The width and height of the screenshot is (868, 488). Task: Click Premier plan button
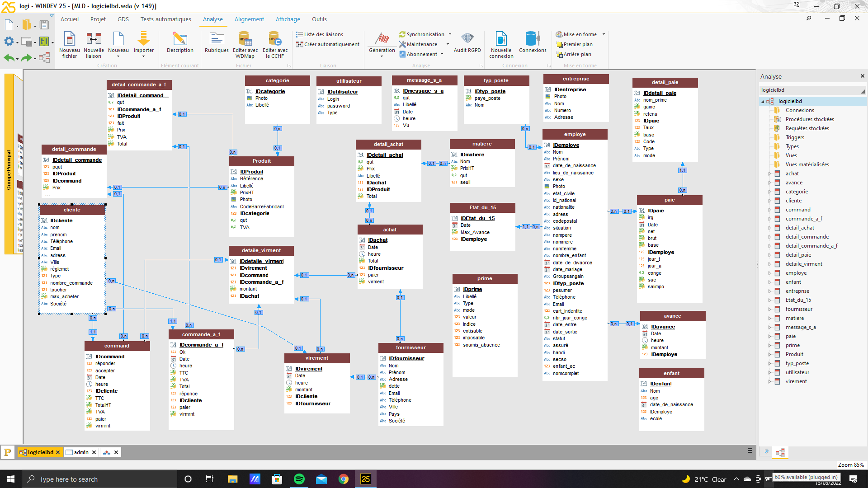tap(574, 44)
